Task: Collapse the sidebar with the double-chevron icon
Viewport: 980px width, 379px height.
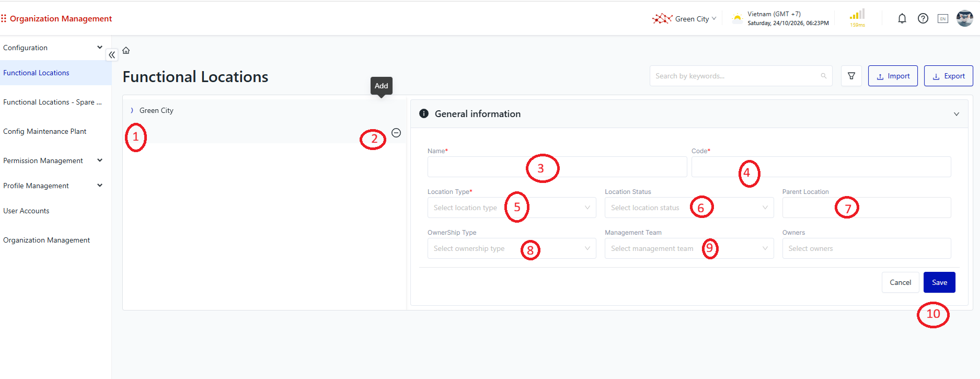Action: [x=112, y=55]
